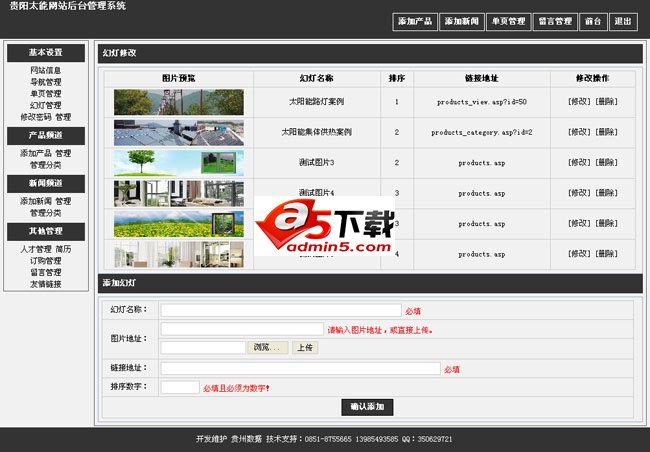Open 订购管理 in the sidebar
The image size is (650, 452).
46,261
